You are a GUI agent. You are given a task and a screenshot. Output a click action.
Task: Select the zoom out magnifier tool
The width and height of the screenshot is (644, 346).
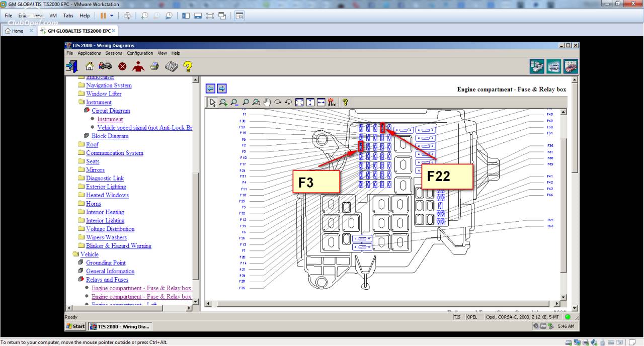[234, 102]
